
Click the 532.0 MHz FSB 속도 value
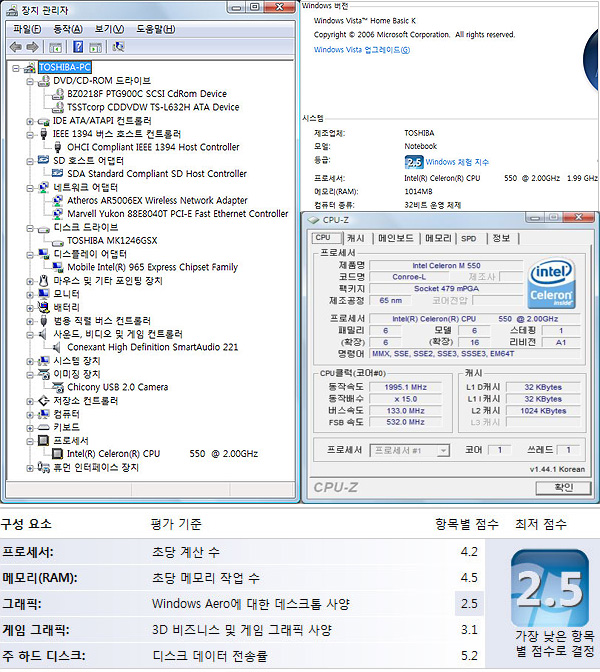pos(405,422)
